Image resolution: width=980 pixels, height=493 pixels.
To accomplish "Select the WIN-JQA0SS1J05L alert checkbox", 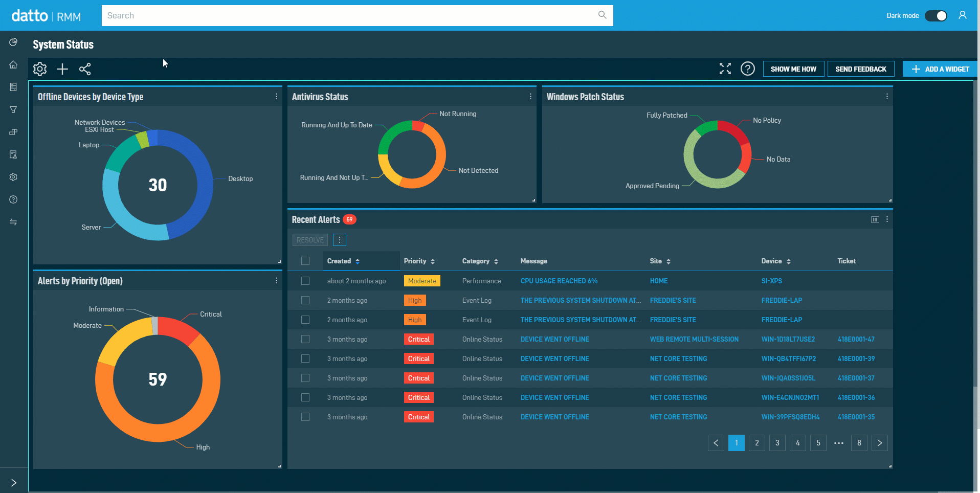I will [x=305, y=378].
